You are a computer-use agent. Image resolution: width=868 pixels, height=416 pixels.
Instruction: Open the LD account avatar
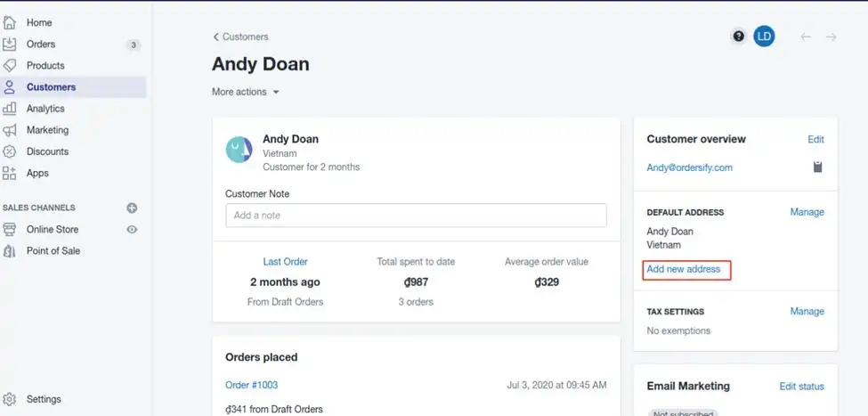tap(764, 37)
